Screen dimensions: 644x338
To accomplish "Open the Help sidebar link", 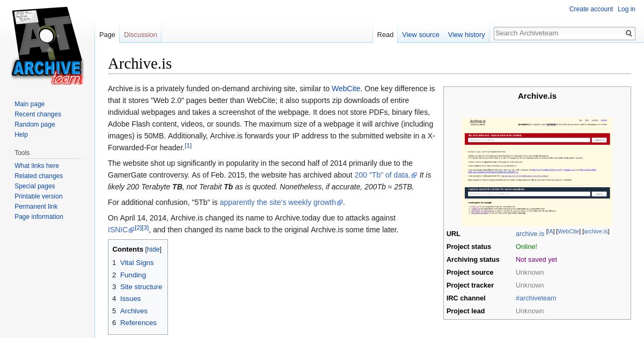I will coord(21,135).
